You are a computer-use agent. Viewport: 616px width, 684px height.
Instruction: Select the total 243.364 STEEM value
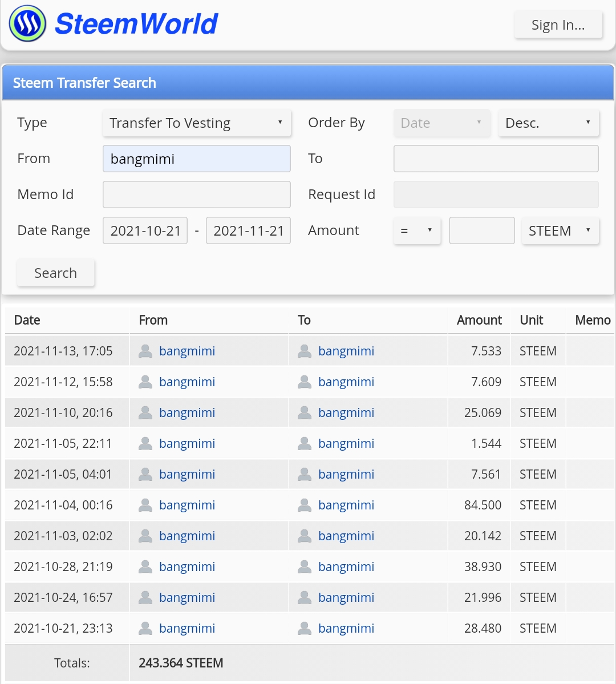tap(181, 663)
